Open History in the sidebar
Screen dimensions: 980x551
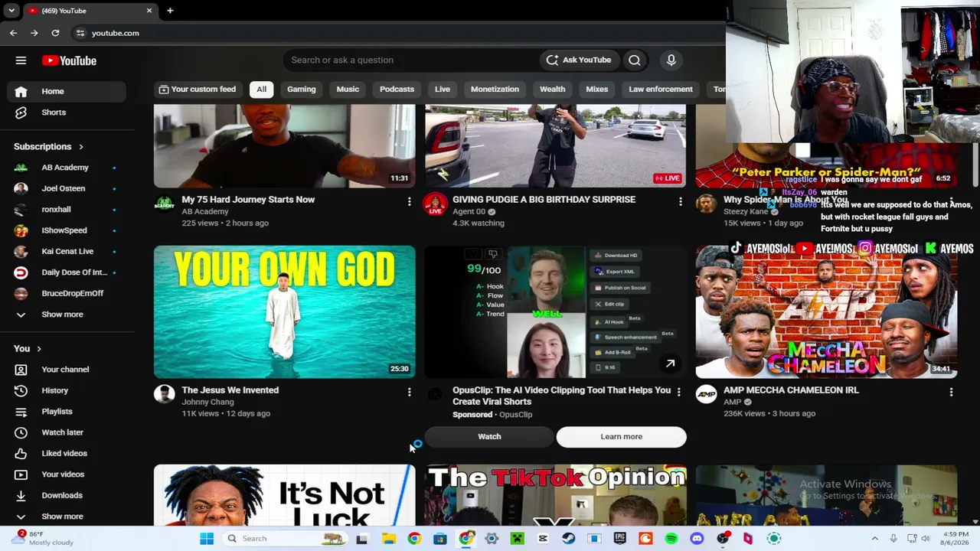(x=67, y=390)
